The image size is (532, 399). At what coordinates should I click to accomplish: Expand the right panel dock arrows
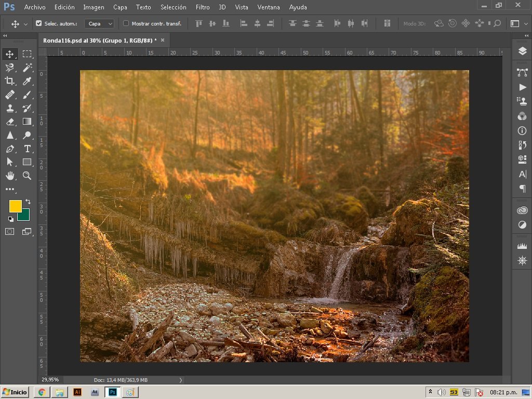527,35
